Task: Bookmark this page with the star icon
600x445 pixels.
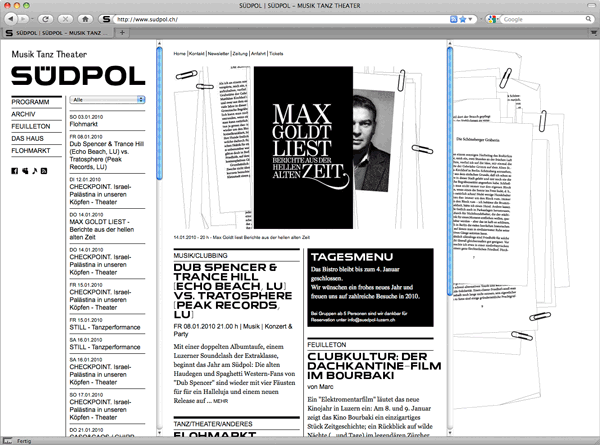Action: tap(463, 19)
